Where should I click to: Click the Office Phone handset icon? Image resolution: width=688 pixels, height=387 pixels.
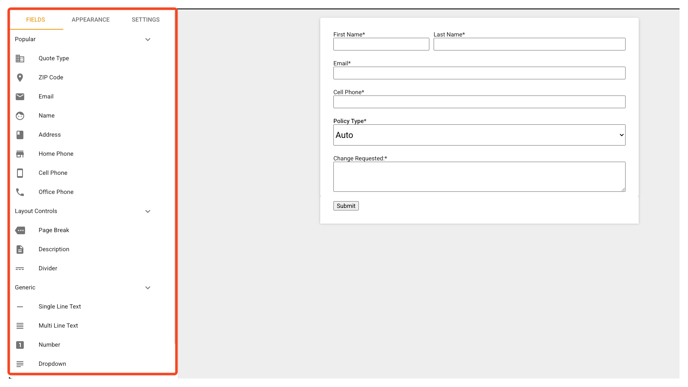20,192
